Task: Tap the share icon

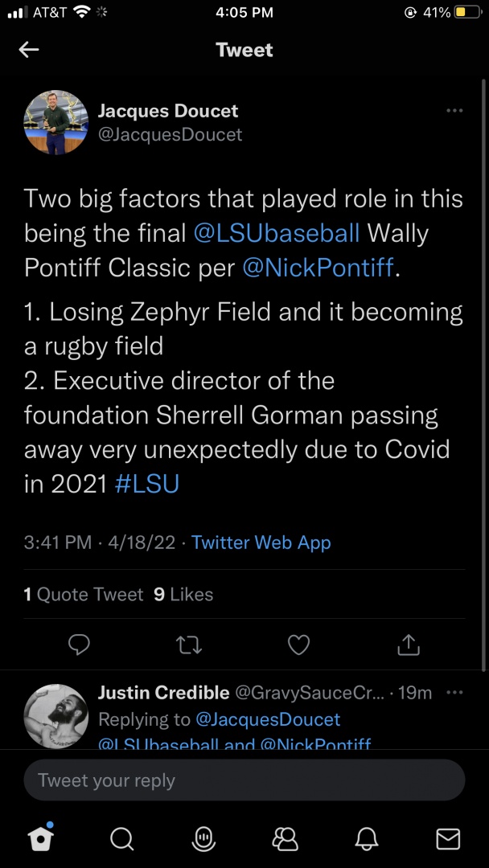Action: 409,644
